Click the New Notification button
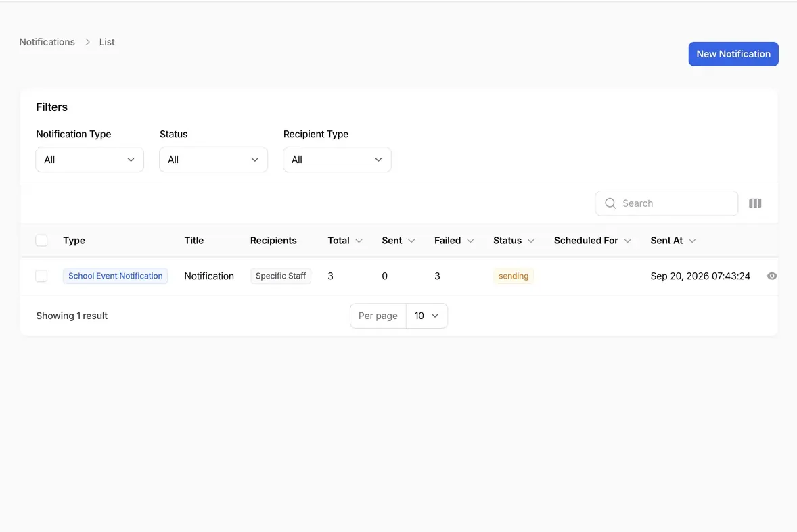The width and height of the screenshot is (797, 532). point(733,54)
